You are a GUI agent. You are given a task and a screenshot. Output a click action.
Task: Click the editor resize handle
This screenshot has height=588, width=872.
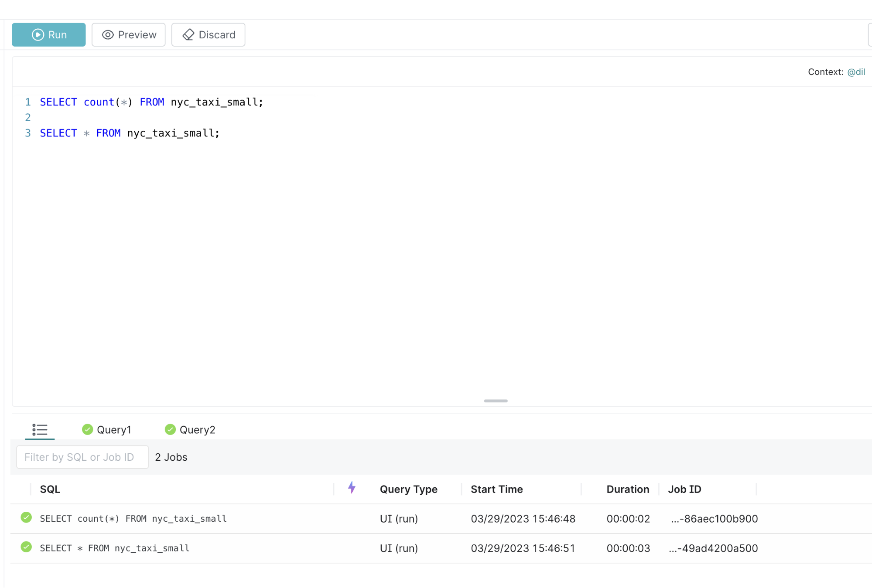click(495, 401)
